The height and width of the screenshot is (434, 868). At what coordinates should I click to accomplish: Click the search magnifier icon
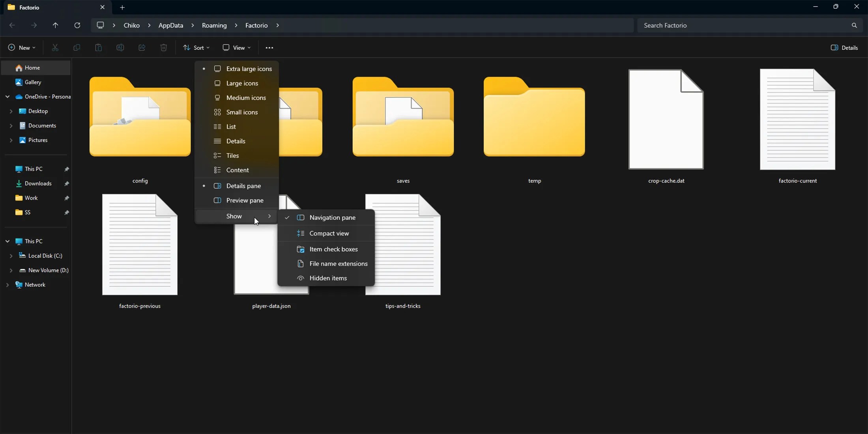[x=854, y=25]
